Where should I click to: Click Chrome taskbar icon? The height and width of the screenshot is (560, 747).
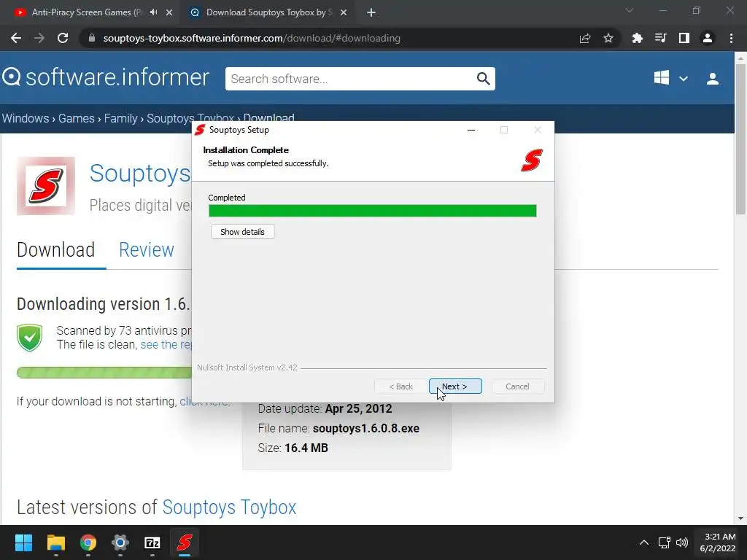(88, 542)
